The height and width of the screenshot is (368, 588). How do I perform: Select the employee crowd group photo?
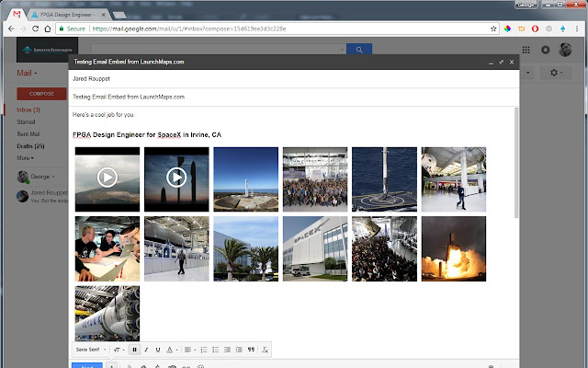click(315, 179)
